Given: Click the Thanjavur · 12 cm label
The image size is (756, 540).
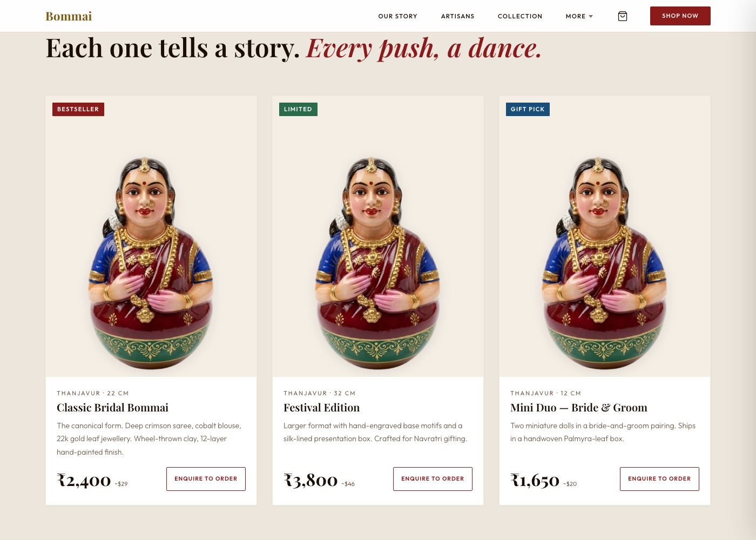Looking at the screenshot, I should (x=546, y=393).
